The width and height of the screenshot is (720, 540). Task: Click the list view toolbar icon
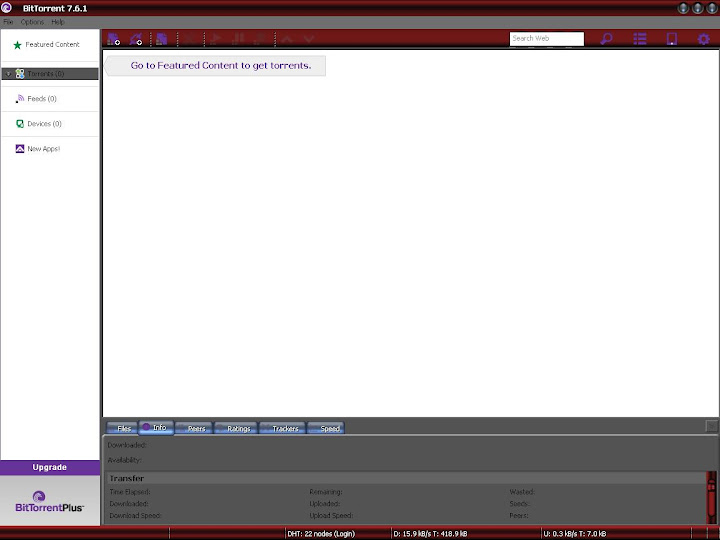640,39
